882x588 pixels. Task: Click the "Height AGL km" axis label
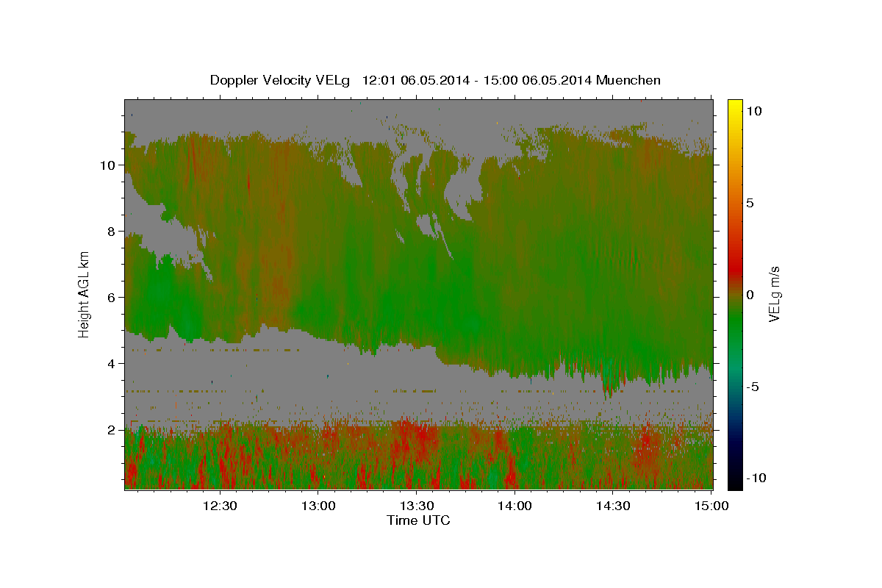[84, 294]
